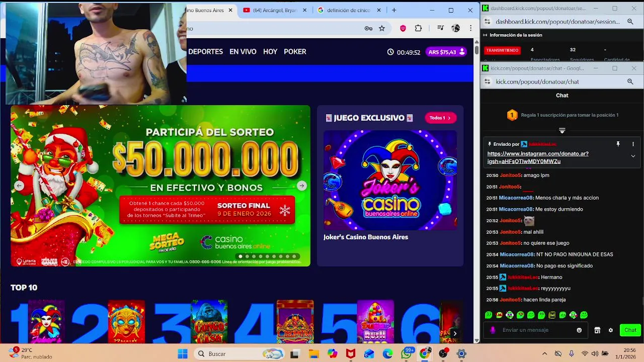Viewport: 644px width, 362px height.
Task: Open the uBlock shield extension icon
Action: point(403,28)
